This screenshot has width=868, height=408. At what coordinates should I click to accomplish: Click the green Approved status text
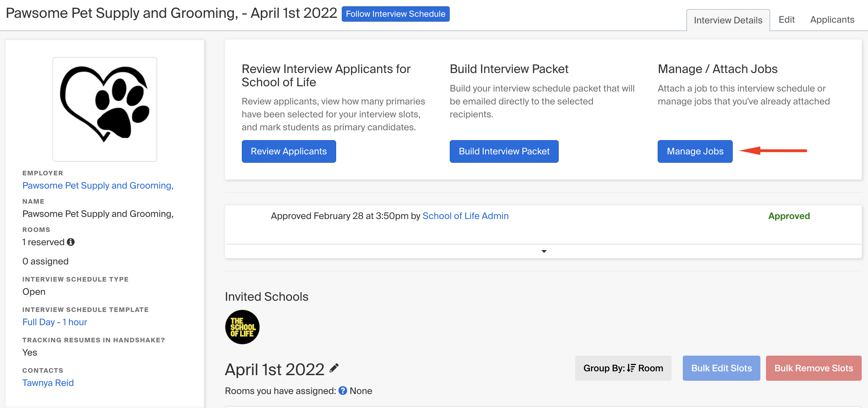click(789, 216)
